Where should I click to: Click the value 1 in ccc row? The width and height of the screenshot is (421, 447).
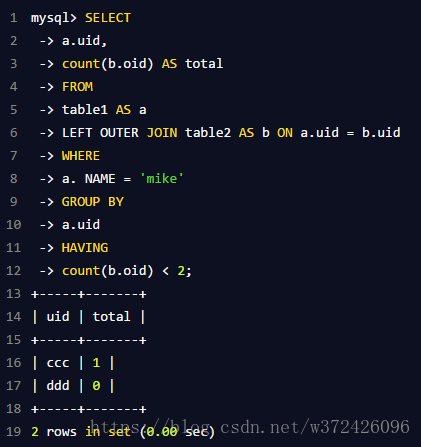96,363
